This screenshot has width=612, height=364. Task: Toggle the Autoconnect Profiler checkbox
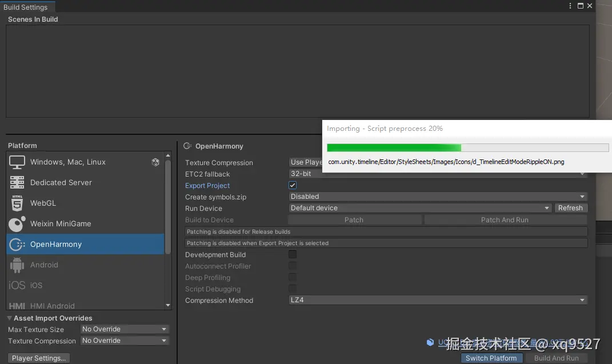(293, 266)
